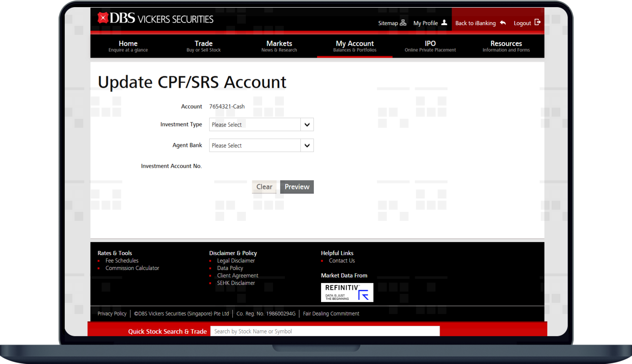Open Fair Dealing Commitment link

331,314
